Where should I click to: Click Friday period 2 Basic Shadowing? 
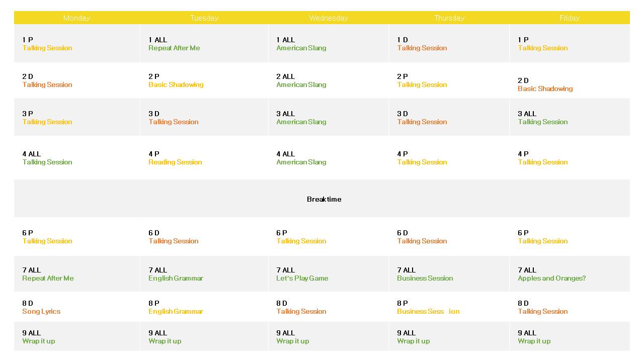tap(545, 88)
